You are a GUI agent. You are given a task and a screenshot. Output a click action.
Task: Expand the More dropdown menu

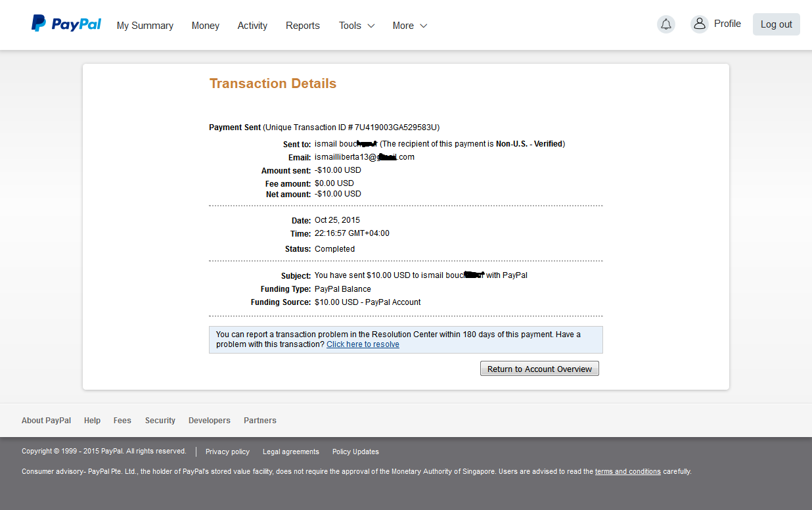coord(410,26)
